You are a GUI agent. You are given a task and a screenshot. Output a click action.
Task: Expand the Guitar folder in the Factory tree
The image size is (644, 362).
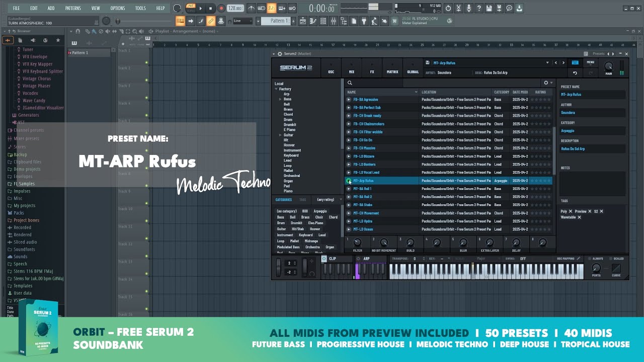pos(280,135)
